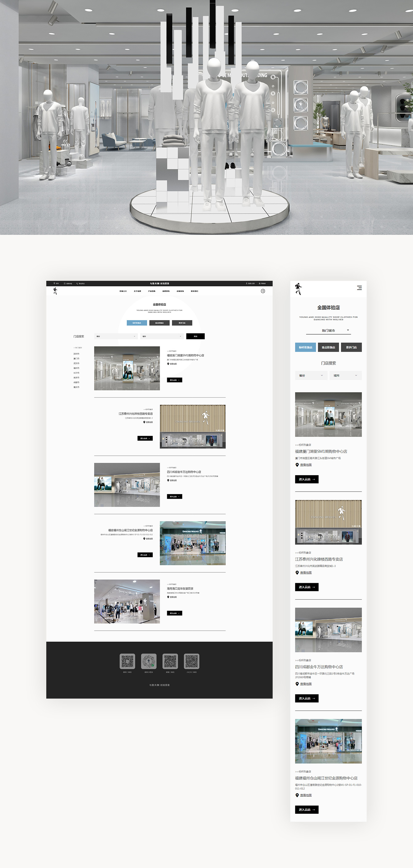
Task: Click the location pin in desktop top bar
Action: 54,283
